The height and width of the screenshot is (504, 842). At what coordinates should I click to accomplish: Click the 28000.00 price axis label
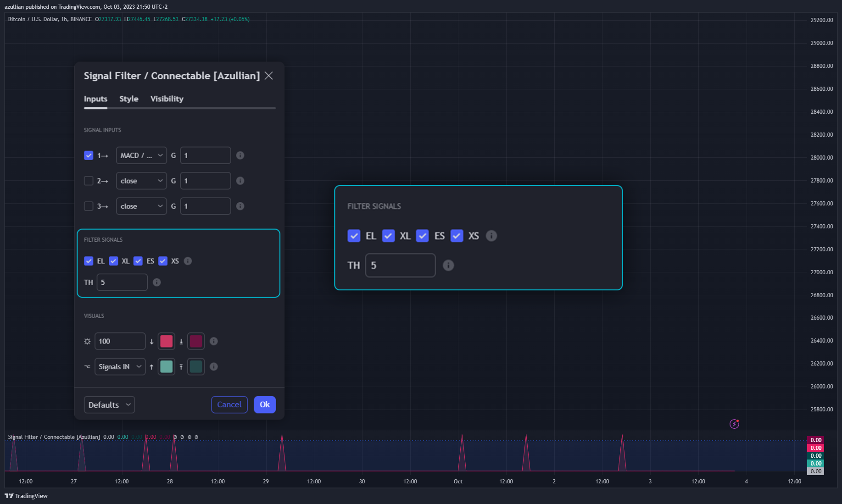tap(821, 158)
